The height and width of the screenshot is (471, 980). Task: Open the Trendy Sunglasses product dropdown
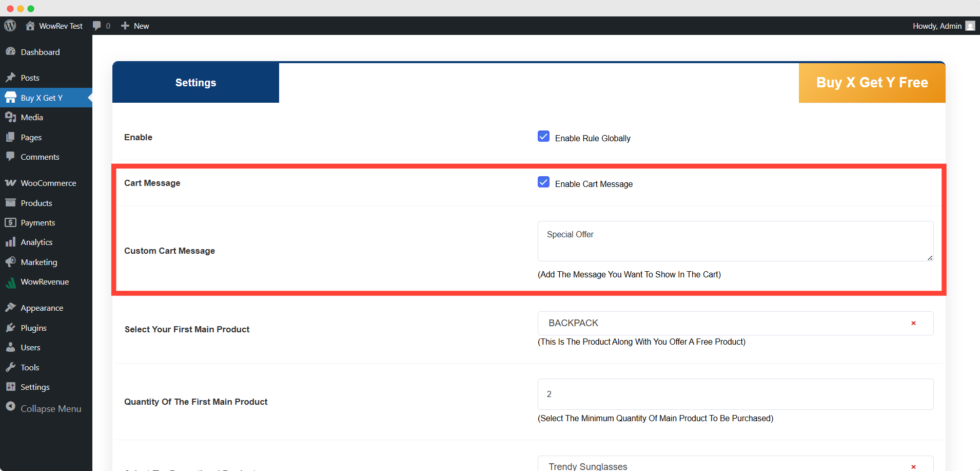735,463
